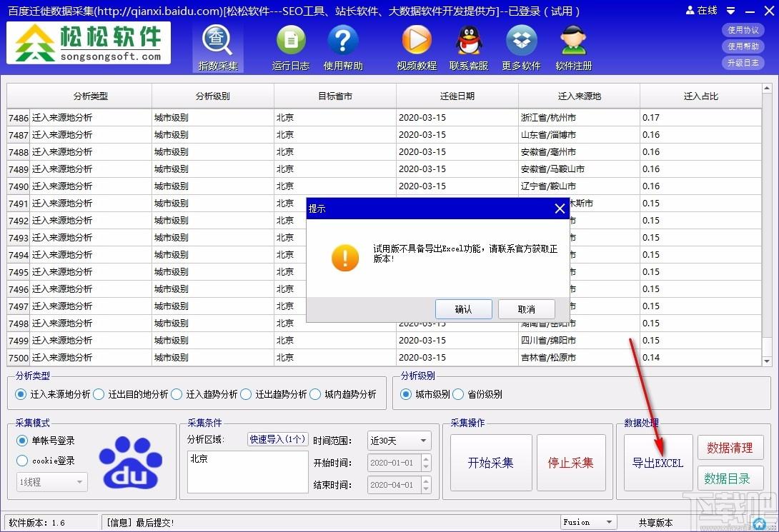Sort by 目标省市 column header
Viewport: 779px width, 532px height.
tap(335, 96)
